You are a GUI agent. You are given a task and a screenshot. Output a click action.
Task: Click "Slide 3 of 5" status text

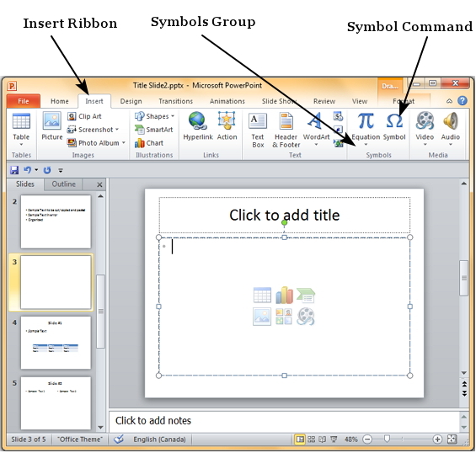(29, 439)
